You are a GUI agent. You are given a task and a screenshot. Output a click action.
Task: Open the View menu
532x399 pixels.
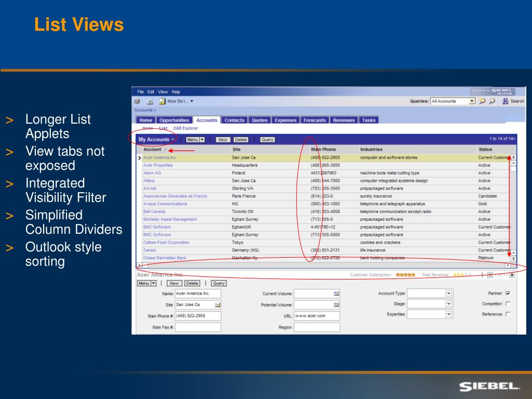tap(163, 92)
